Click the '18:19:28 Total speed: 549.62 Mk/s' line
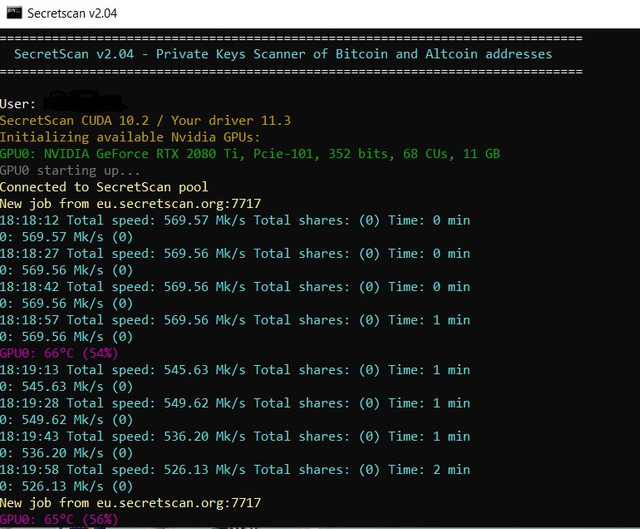Screen dimensions: 640x529 click(x=235, y=403)
